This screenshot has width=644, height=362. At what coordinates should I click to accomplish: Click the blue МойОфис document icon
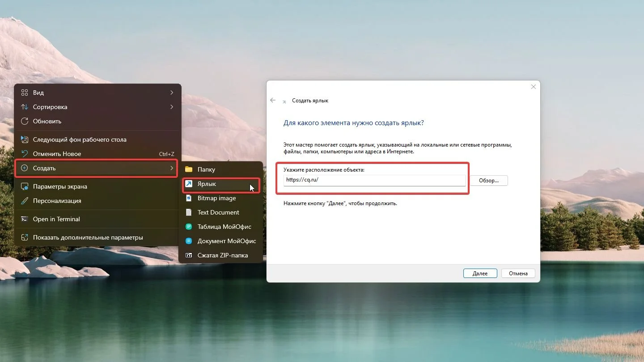click(189, 241)
